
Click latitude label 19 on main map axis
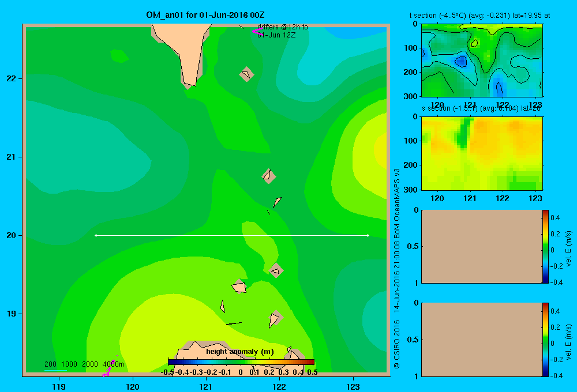coord(12,314)
